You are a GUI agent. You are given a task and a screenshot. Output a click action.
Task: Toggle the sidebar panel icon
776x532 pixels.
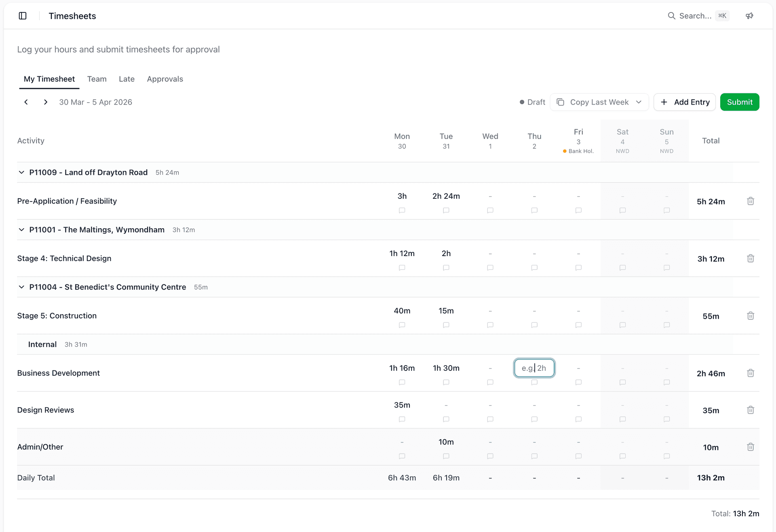(23, 16)
